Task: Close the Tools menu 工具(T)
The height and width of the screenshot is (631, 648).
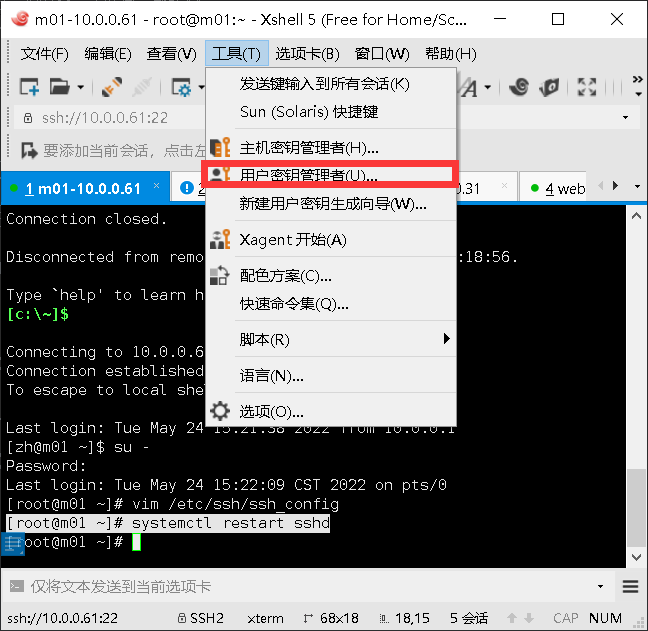Action: click(x=237, y=53)
